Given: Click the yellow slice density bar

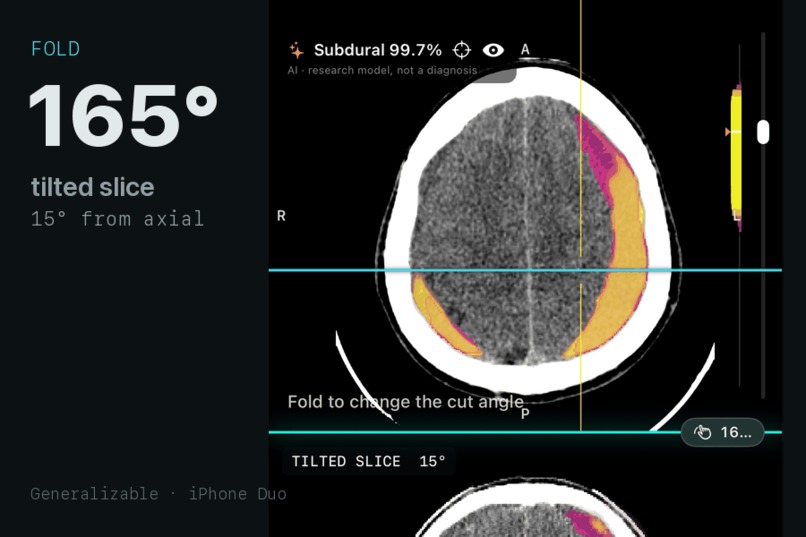Looking at the screenshot, I should click(x=736, y=153).
